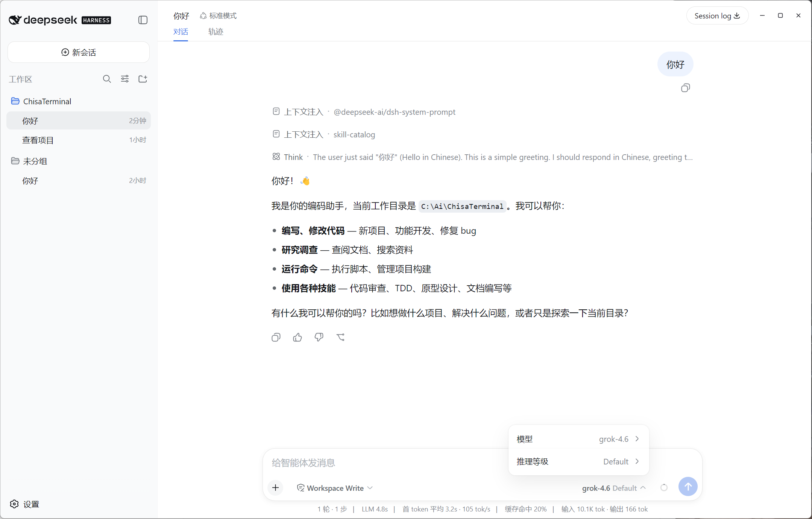This screenshot has height=519, width=812.
Task: Branch the conversation from this reply
Action: pyautogui.click(x=340, y=337)
